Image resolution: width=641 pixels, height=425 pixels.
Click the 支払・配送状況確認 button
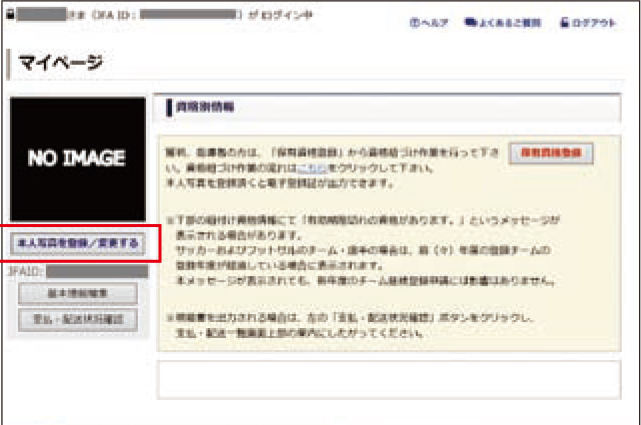tap(75, 319)
